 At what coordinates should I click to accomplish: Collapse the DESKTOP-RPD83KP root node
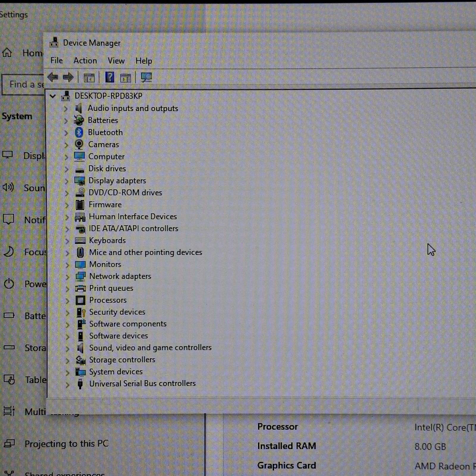[x=53, y=96]
